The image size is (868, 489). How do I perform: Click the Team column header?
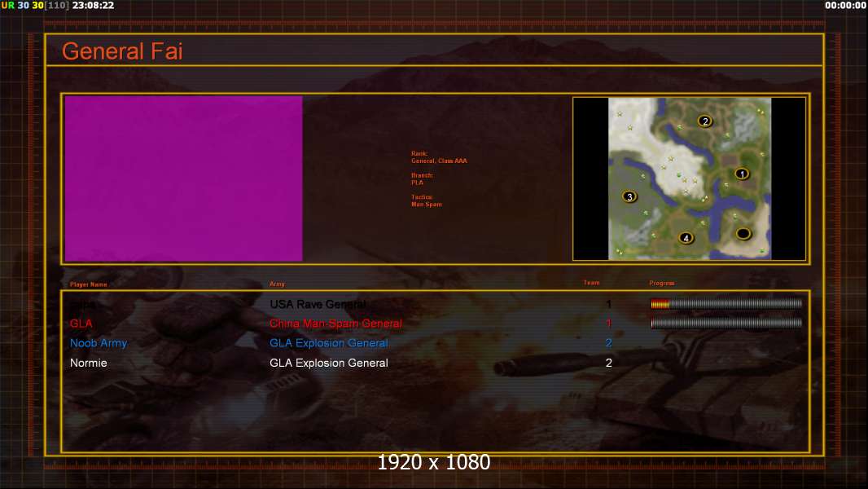click(x=591, y=283)
